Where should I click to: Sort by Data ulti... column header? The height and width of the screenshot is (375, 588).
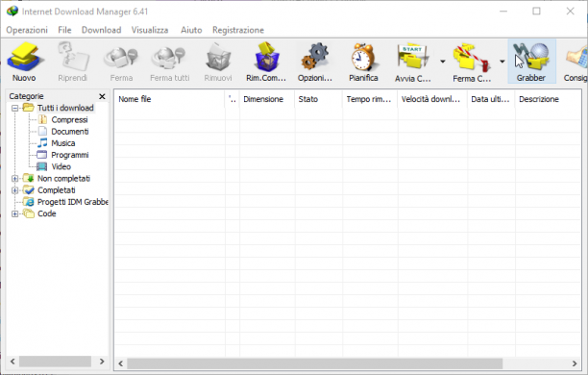[x=491, y=99]
